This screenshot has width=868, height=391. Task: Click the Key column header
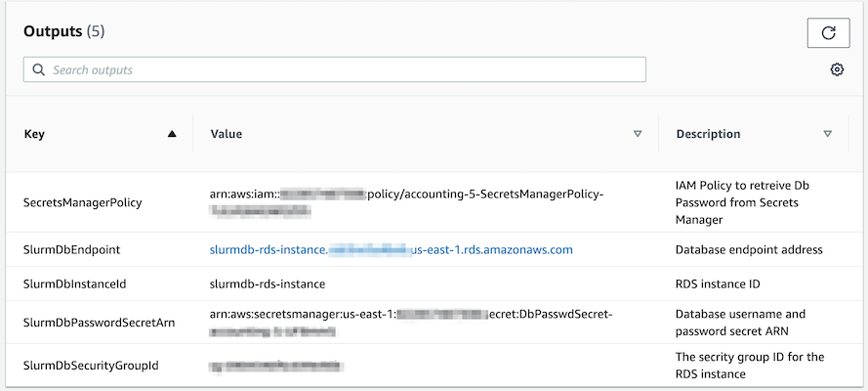click(x=34, y=134)
